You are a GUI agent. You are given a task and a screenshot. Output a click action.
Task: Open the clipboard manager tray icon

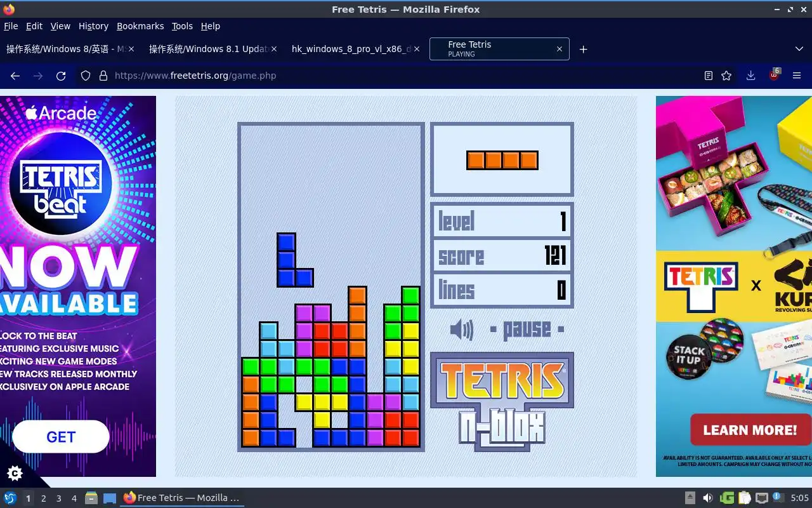(744, 498)
